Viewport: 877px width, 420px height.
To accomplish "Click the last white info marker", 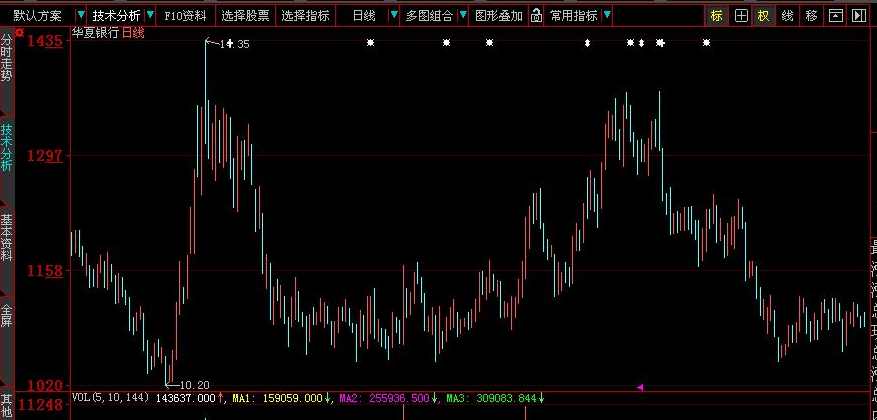I will click(706, 43).
